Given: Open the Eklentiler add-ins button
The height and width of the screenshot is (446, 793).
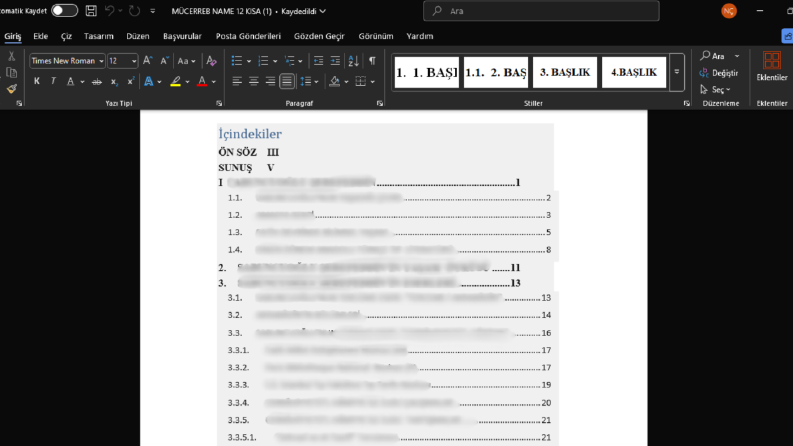Looking at the screenshot, I should click(772, 66).
